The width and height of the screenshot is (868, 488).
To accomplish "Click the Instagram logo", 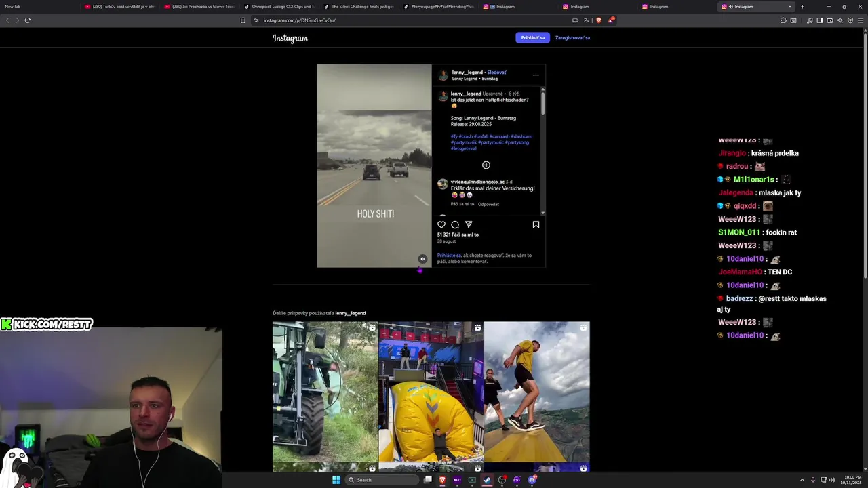I will click(x=290, y=38).
